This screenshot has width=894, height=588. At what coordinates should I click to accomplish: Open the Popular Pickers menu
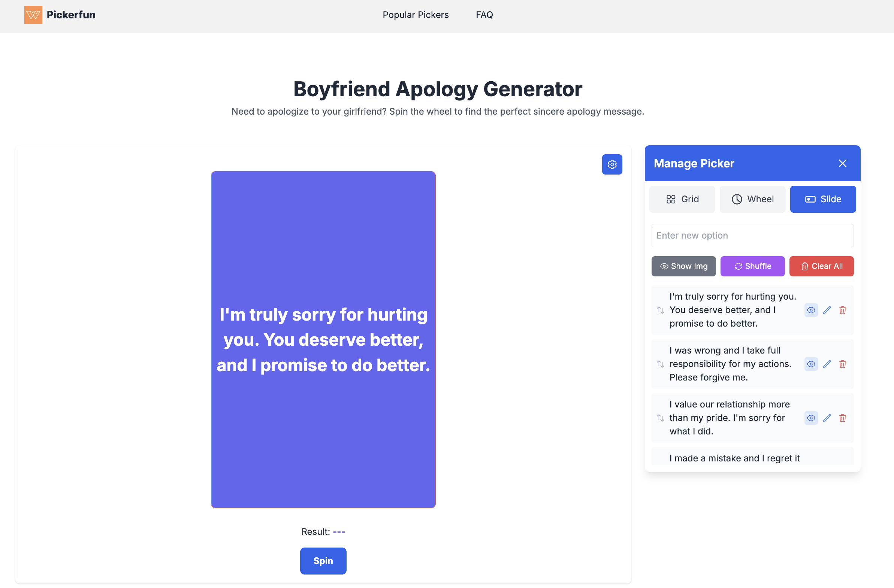(x=416, y=15)
